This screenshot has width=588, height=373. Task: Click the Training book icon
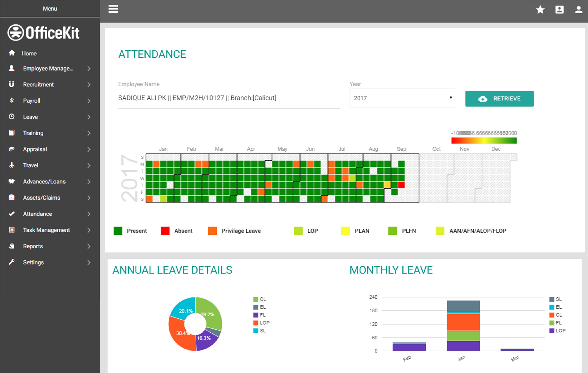coord(11,133)
